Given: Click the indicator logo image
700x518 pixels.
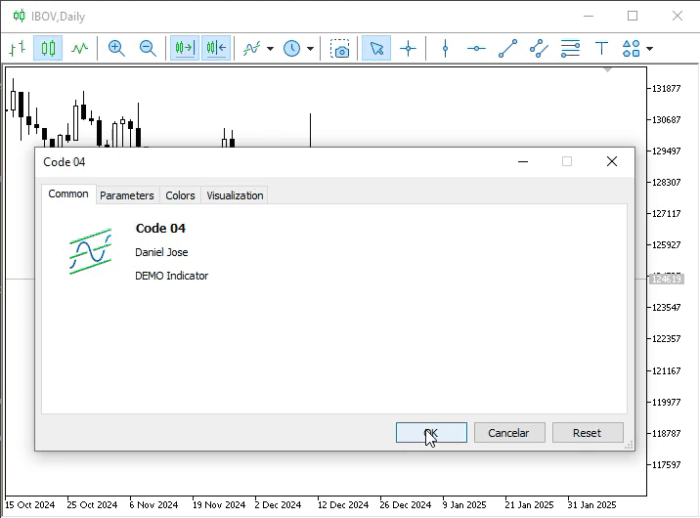Looking at the screenshot, I should click(x=91, y=251).
